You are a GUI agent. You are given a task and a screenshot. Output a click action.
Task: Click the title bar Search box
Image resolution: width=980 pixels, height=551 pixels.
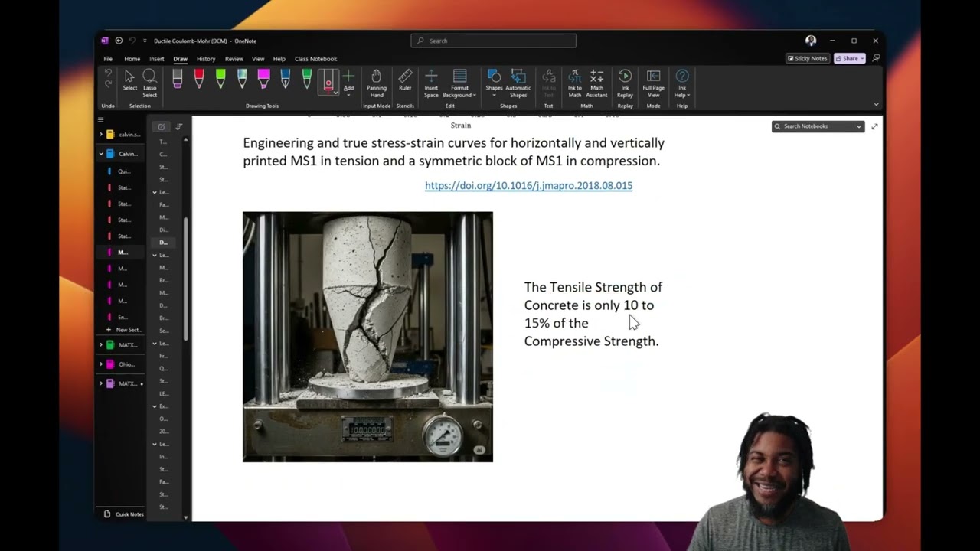493,41
